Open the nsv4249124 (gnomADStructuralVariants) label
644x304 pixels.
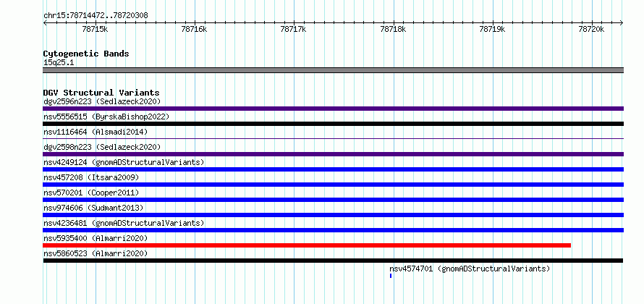[124, 162]
